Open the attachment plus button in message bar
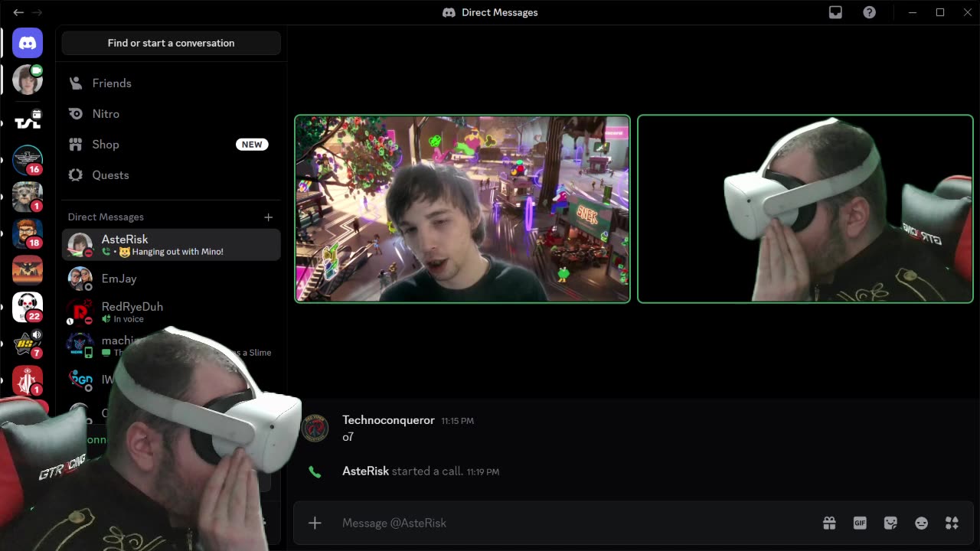Viewport: 980px width, 551px height. [315, 523]
